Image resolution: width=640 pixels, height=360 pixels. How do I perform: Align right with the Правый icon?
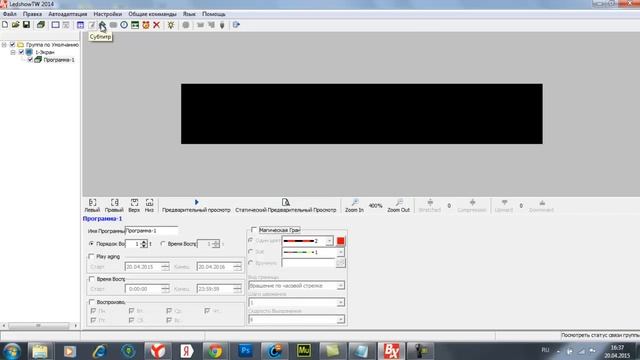114,205
